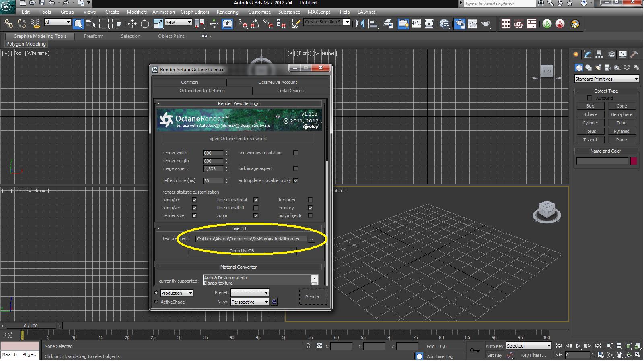Activate the Select and Uniform Scale tool
The height and width of the screenshot is (362, 644).
coord(158,24)
